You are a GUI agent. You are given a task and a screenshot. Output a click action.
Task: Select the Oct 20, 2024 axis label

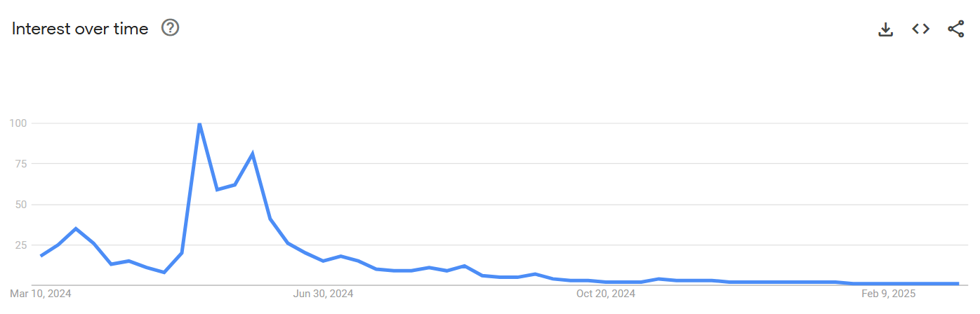tap(605, 294)
